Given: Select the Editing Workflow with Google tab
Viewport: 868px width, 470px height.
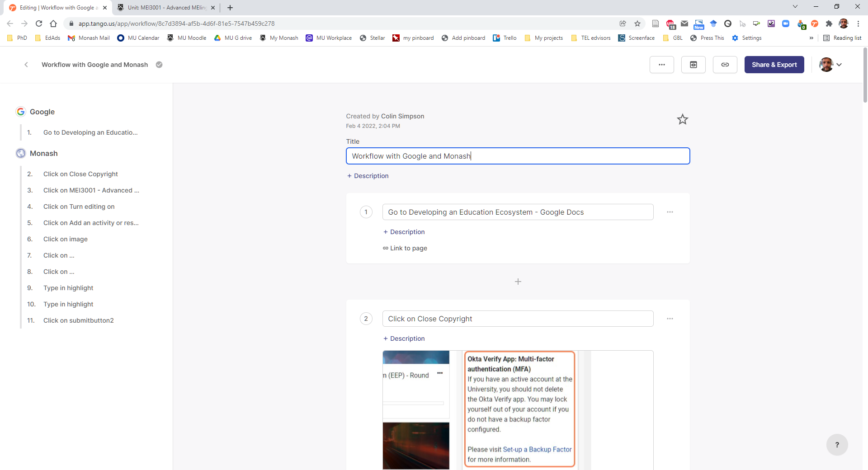Looking at the screenshot, I should (58, 8).
